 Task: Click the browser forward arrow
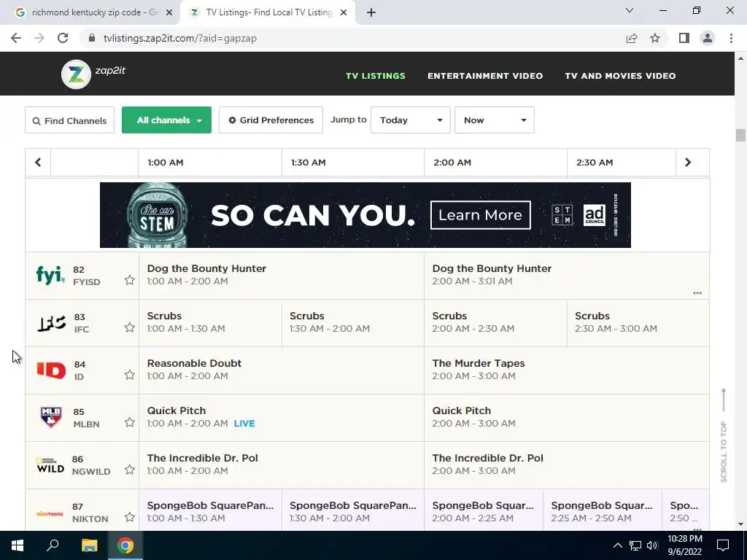[x=39, y=38]
